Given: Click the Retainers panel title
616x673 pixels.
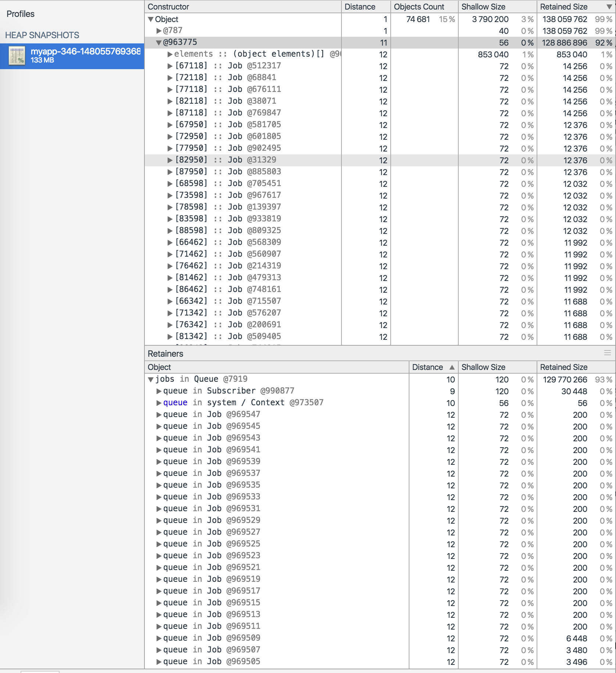Looking at the screenshot, I should coord(165,354).
